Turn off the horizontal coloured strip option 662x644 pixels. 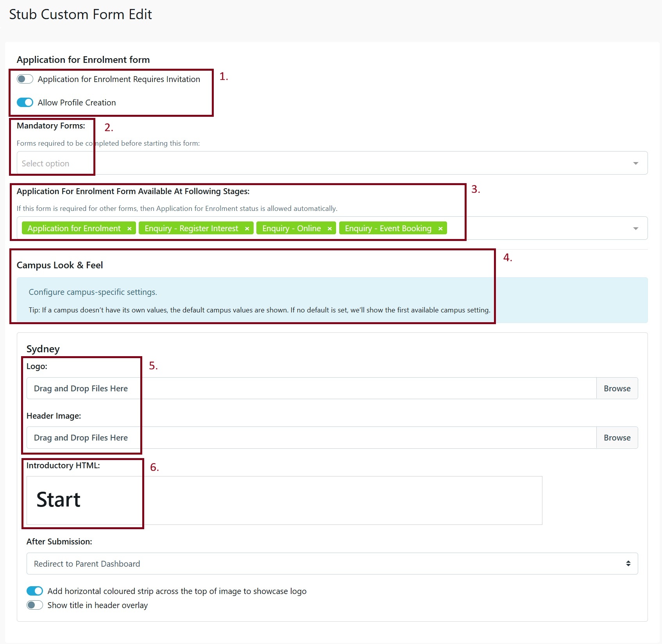(34, 591)
